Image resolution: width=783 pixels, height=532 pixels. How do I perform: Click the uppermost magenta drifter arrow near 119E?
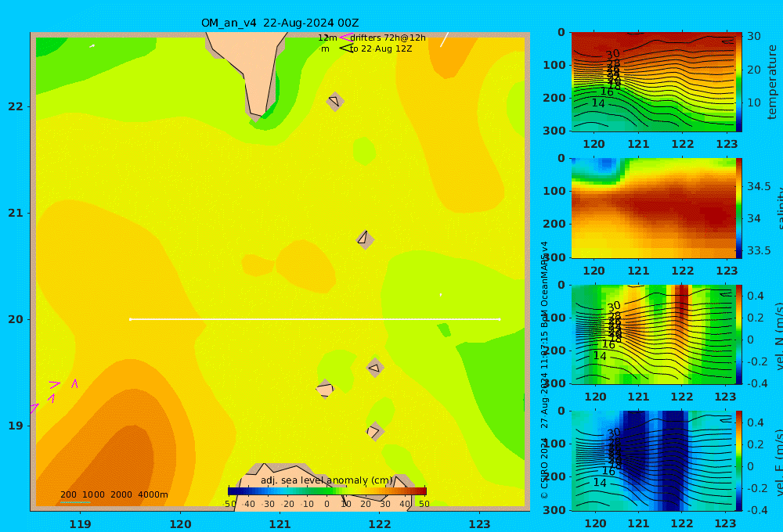click(x=74, y=383)
